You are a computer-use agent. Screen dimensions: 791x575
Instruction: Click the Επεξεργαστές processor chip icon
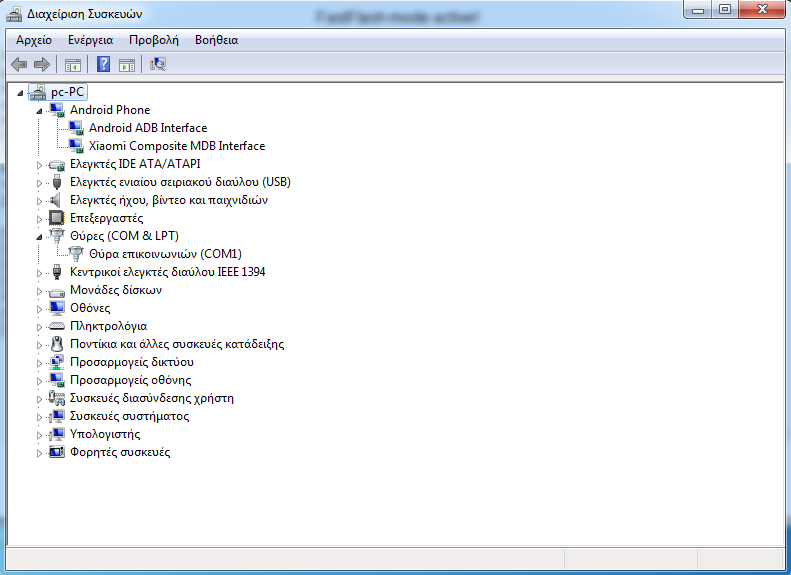[x=56, y=218]
